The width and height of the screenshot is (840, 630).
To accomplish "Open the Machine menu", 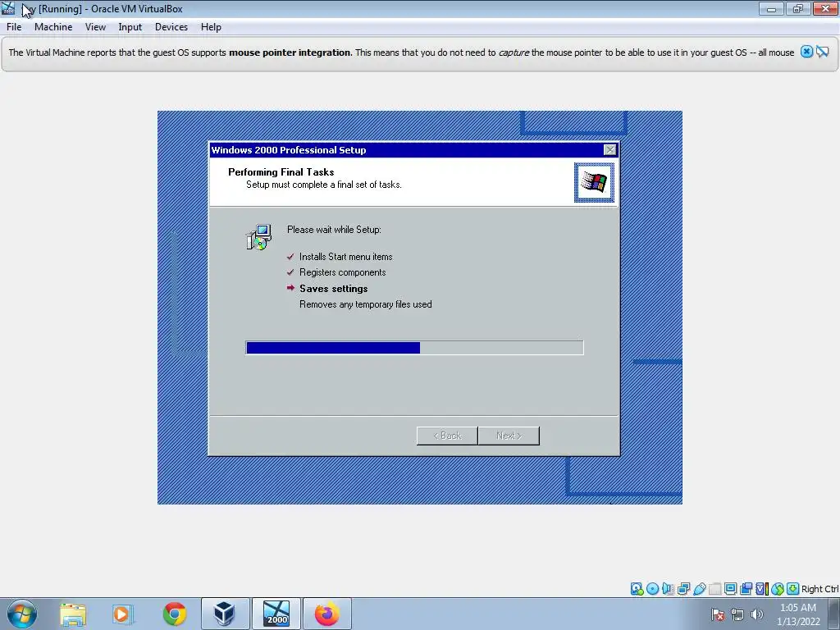I will pyautogui.click(x=53, y=27).
